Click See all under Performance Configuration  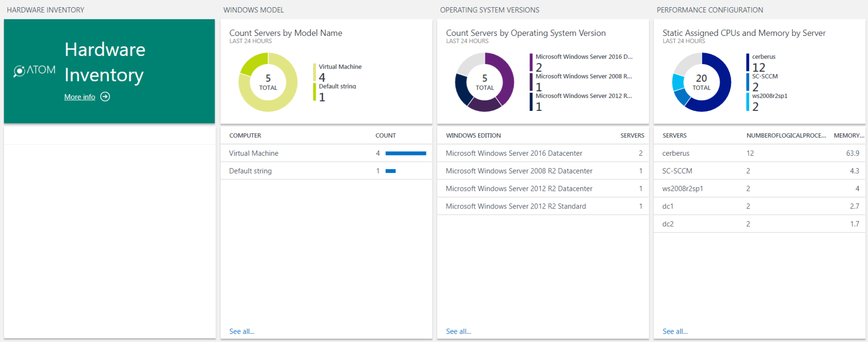pyautogui.click(x=675, y=332)
